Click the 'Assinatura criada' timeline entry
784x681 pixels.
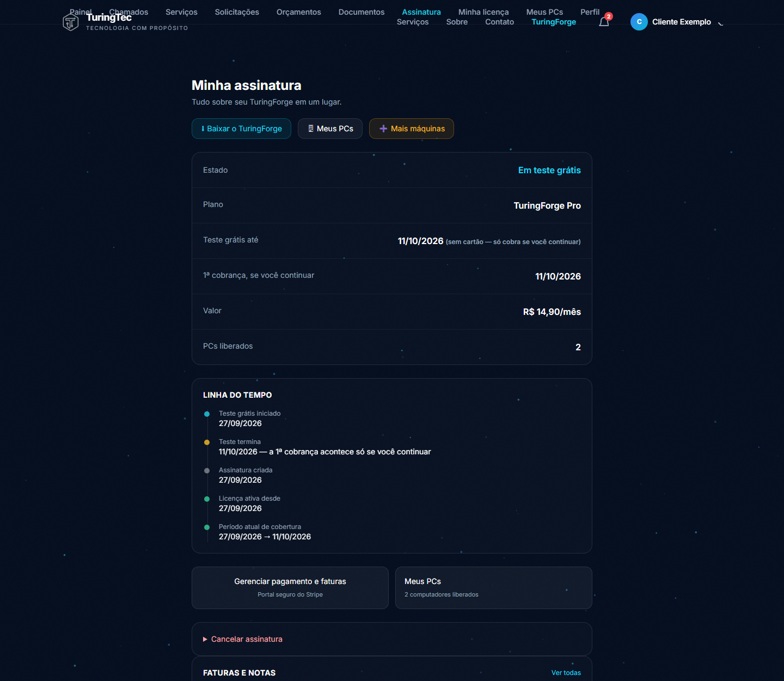click(246, 475)
